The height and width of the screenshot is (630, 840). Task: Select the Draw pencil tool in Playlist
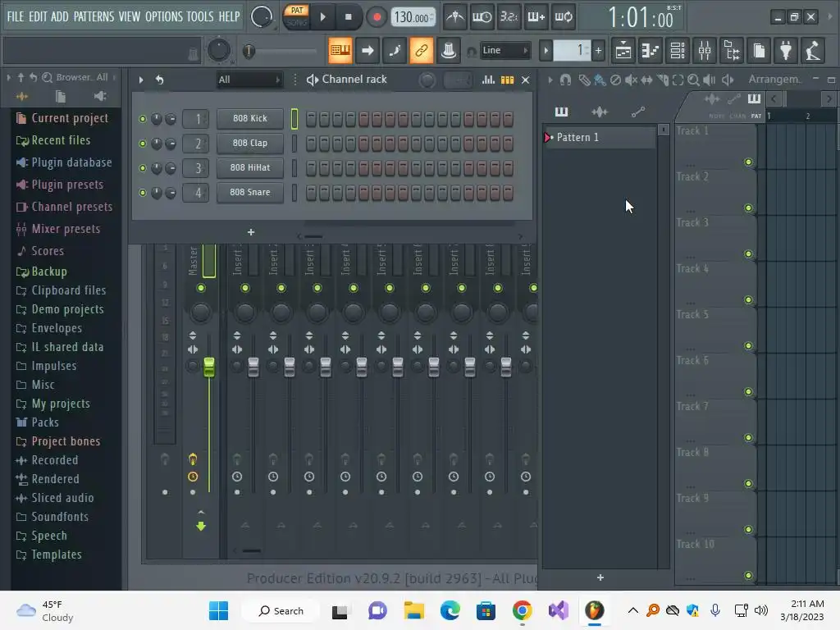584,80
